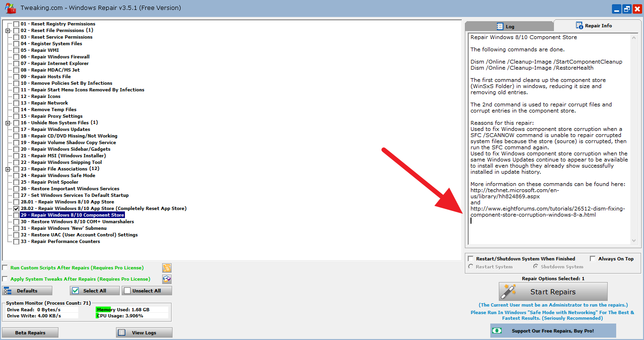The width and height of the screenshot is (644, 340).
Task: Uncheck 28.02 - Completely Reset App Store
Action: pos(17,209)
